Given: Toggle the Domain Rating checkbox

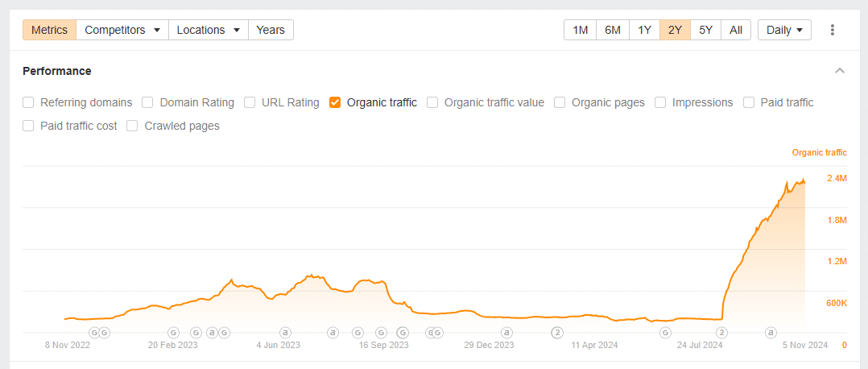Looking at the screenshot, I should tap(148, 102).
